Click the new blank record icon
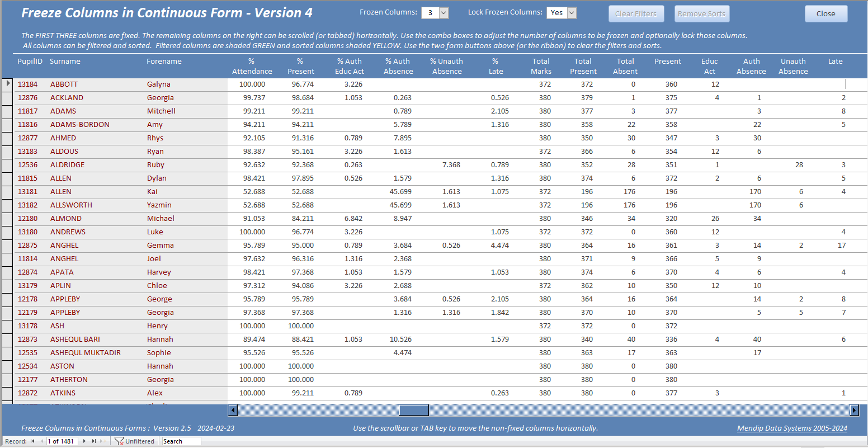 coord(103,441)
